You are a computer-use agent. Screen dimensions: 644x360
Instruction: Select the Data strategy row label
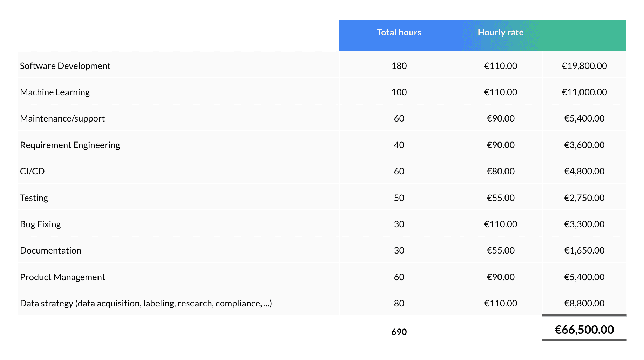pos(146,303)
